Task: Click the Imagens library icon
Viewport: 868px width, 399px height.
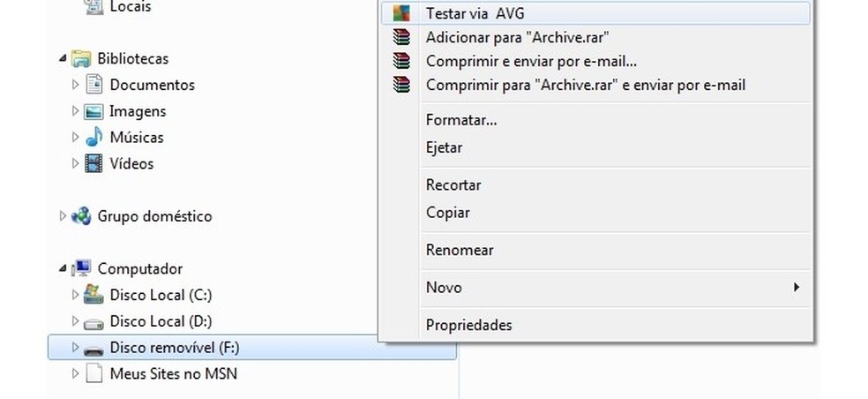Action: pyautogui.click(x=94, y=112)
